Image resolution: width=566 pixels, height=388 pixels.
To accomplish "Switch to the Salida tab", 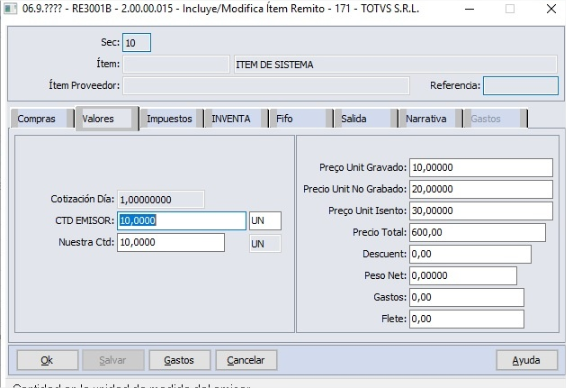I will (x=366, y=119).
